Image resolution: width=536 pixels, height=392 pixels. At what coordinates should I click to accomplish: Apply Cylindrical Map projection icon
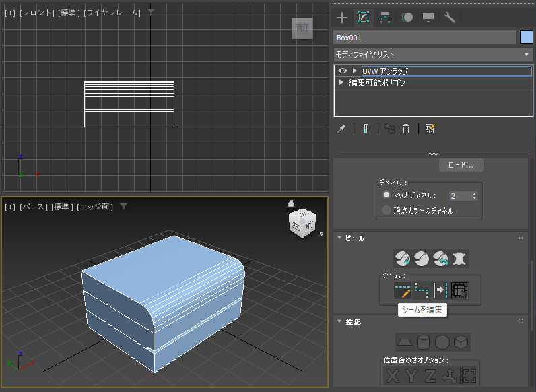coord(423,342)
